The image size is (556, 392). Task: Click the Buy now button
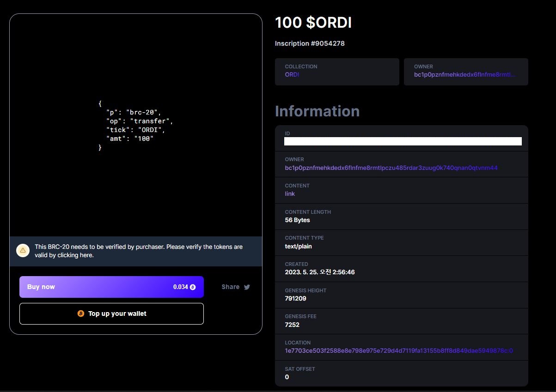(x=111, y=287)
